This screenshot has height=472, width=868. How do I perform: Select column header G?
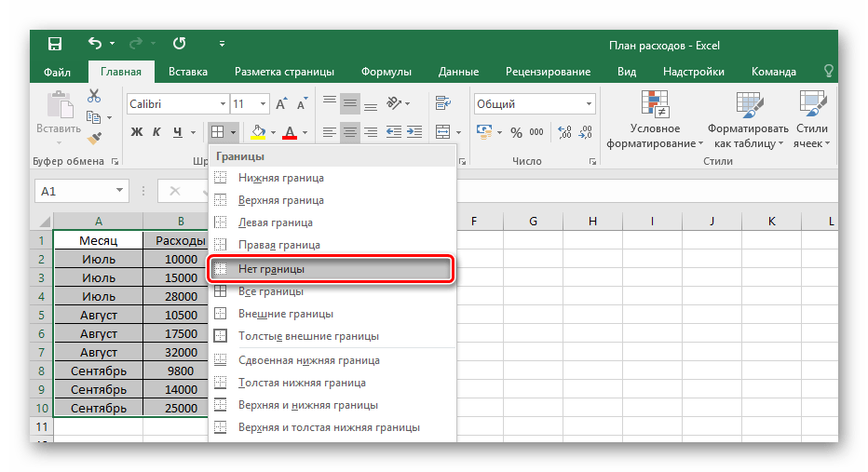[533, 222]
